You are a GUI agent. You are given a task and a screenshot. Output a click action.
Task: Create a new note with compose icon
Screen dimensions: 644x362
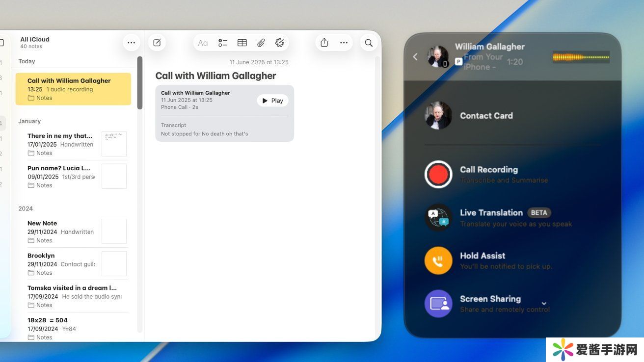point(157,43)
